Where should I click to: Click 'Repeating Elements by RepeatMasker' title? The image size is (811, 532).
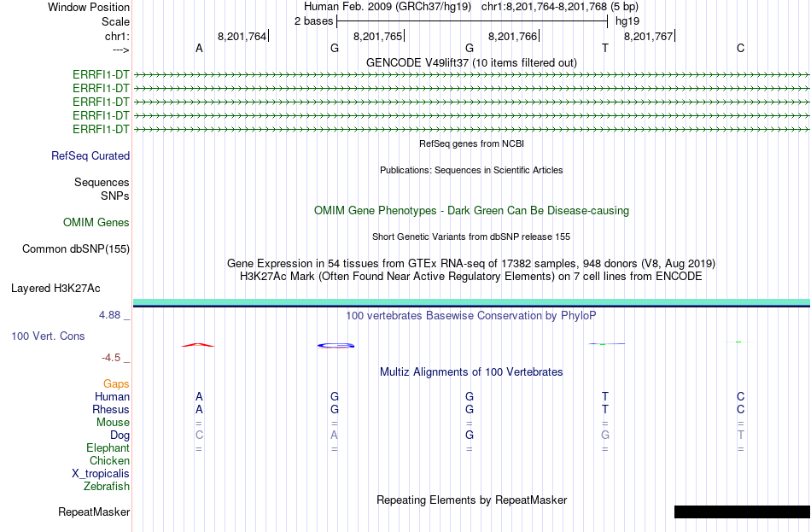471,500
